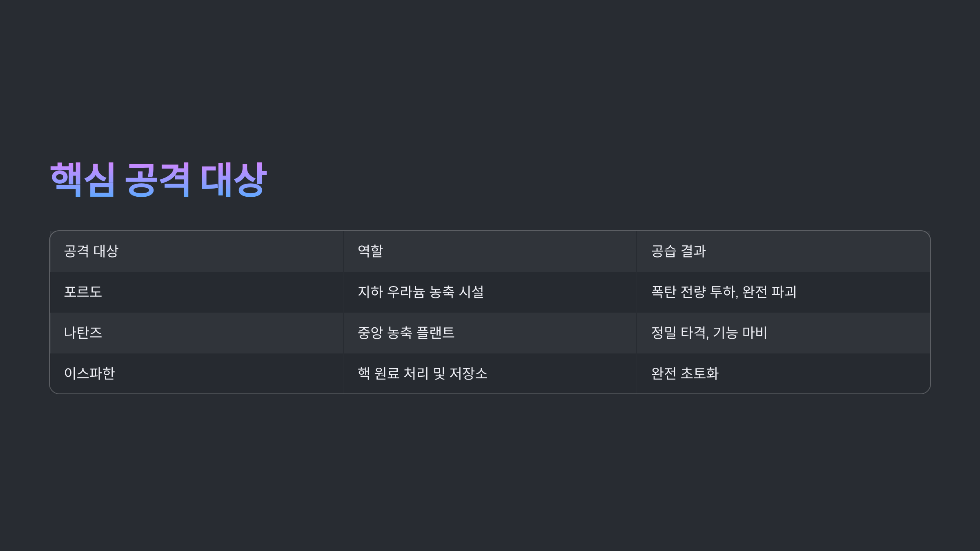Click the slide title 핵심 공격 대상
The image size is (980, 551).
pos(158,180)
